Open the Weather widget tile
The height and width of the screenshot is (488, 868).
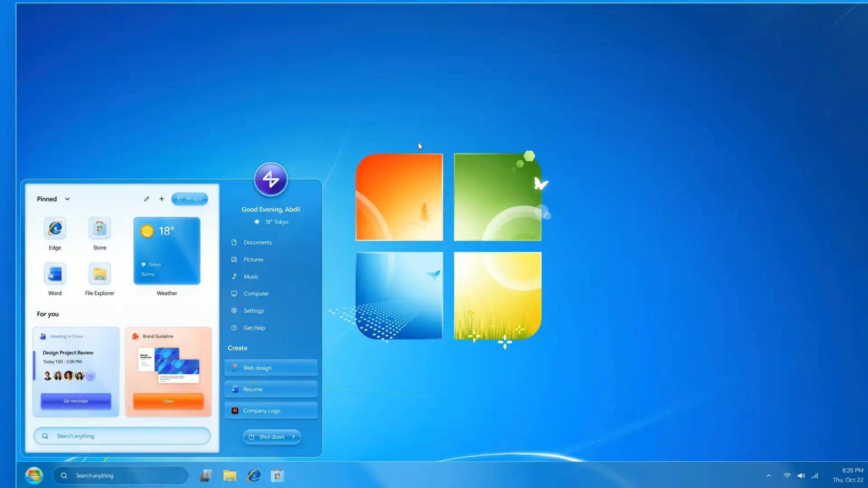[167, 251]
